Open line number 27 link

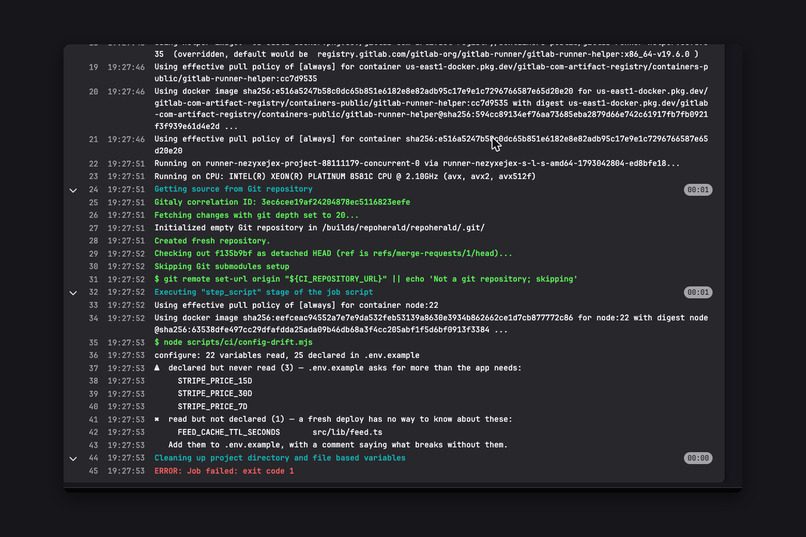point(93,228)
